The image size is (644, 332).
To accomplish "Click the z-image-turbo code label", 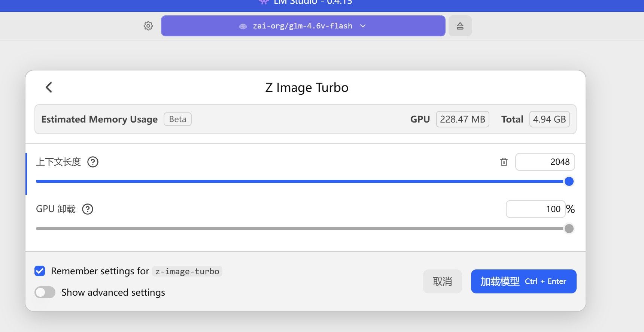I will pyautogui.click(x=187, y=271).
